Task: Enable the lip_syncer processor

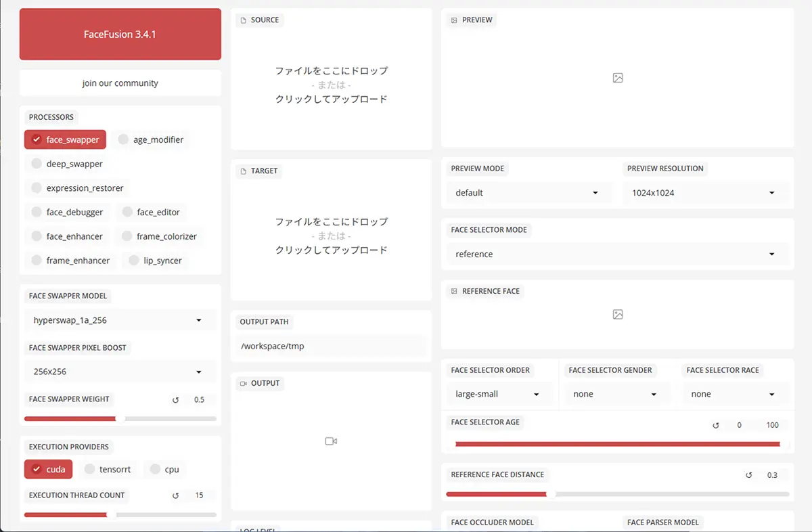Action: pyautogui.click(x=154, y=260)
